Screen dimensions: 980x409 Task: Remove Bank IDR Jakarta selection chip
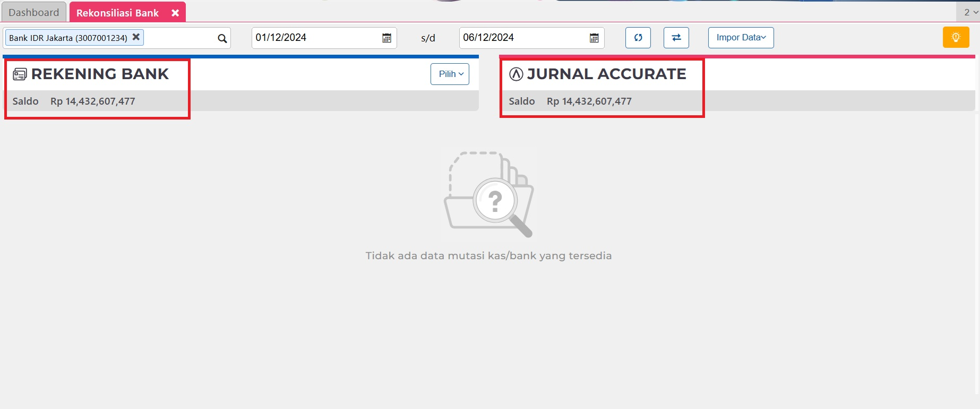coord(136,37)
